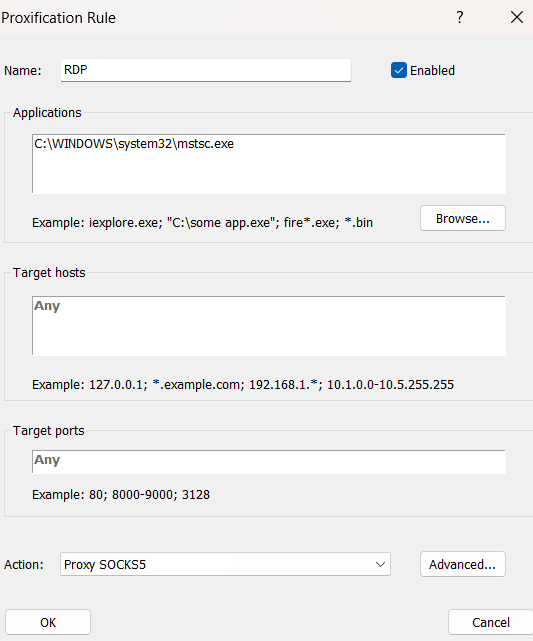The width and height of the screenshot is (533, 641).
Task: Click the Enabled label text
Action: (432, 70)
